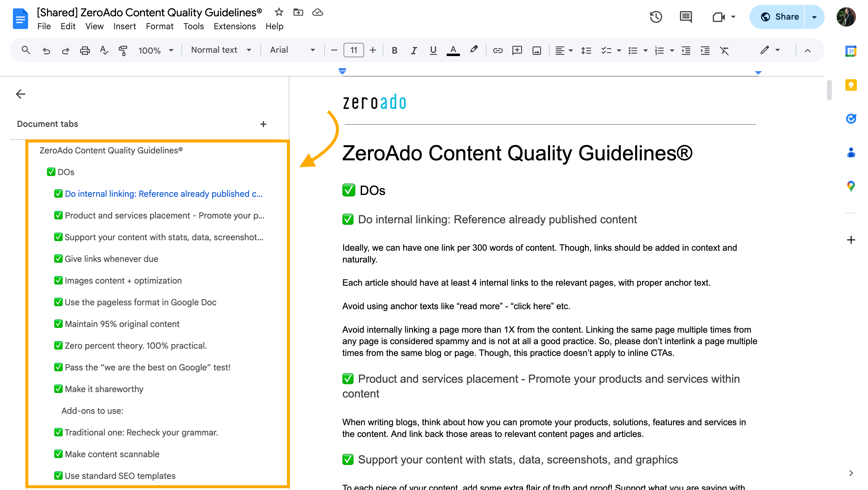Open the text color picker
Image resolution: width=868 pixels, height=490 pixels.
(453, 50)
